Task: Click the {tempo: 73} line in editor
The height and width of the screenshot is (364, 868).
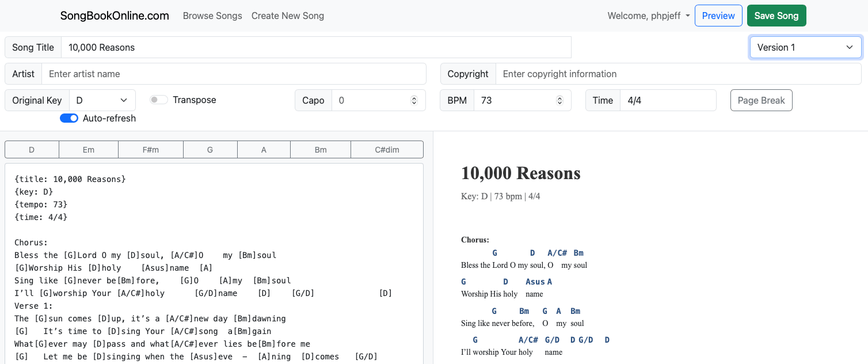Action: click(x=41, y=204)
